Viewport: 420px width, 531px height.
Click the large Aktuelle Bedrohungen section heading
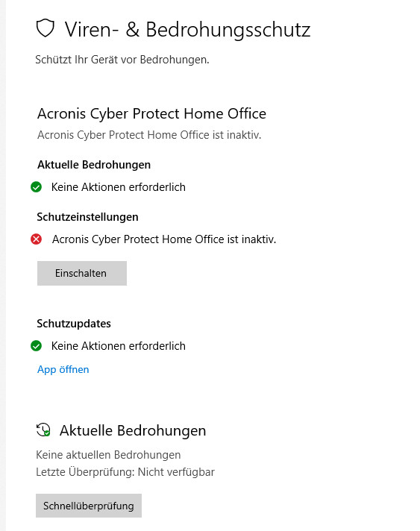click(133, 431)
